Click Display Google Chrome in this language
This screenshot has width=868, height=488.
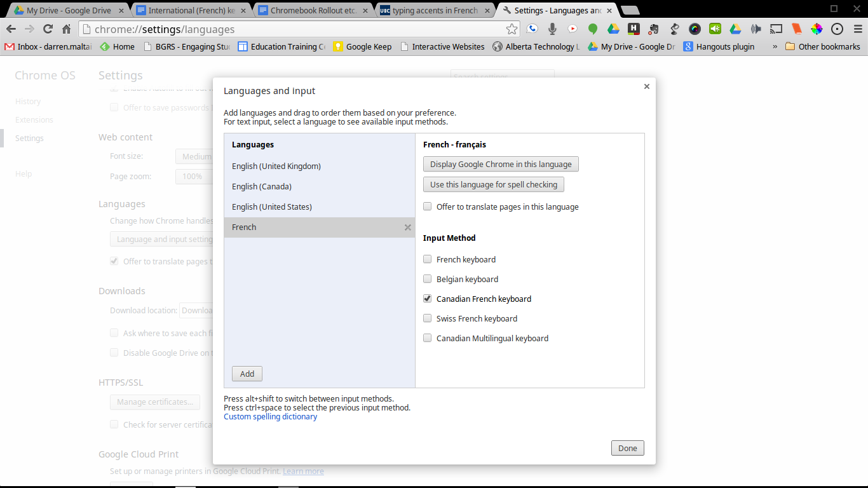(501, 164)
